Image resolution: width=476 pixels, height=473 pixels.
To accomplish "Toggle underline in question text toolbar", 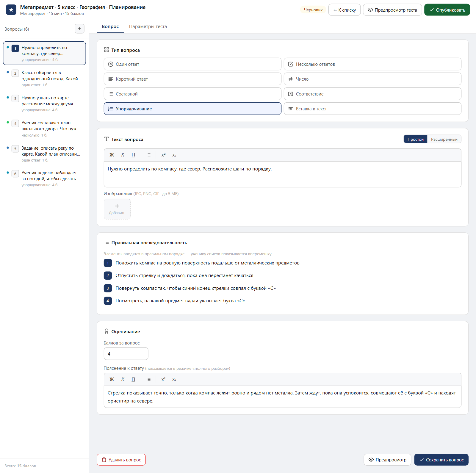I will (133, 155).
